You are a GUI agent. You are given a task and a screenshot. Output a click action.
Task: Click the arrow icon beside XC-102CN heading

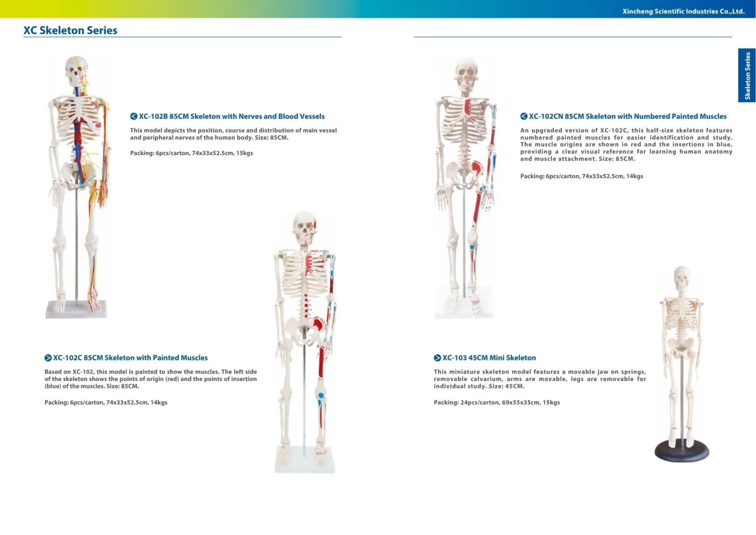coord(524,116)
